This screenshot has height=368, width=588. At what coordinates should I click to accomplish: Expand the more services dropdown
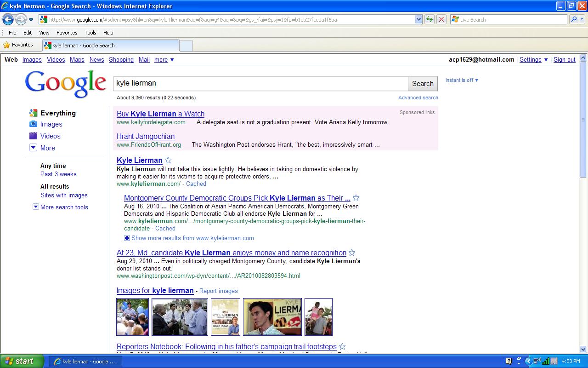click(x=164, y=59)
